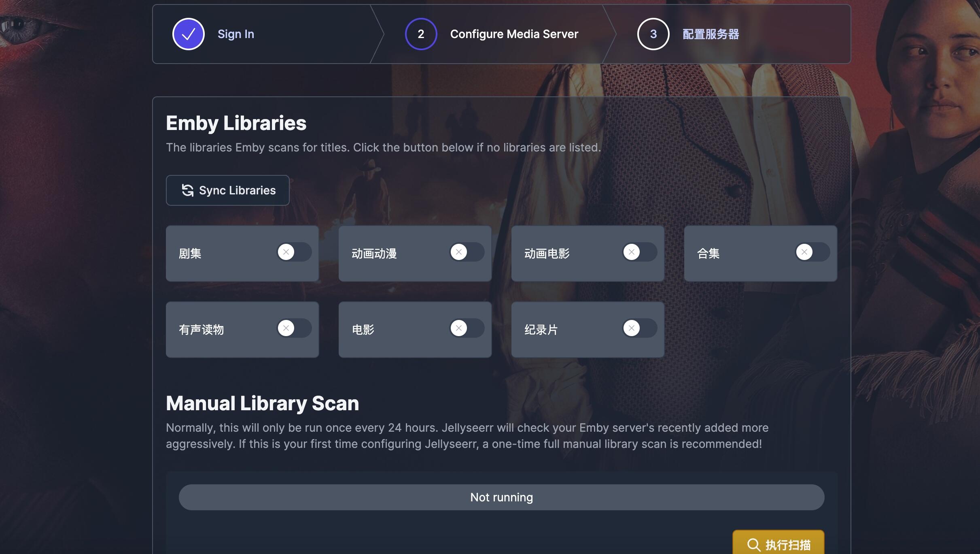Screen dimensions: 980x554
Task: Switch on the 合集 library
Action: coord(812,252)
